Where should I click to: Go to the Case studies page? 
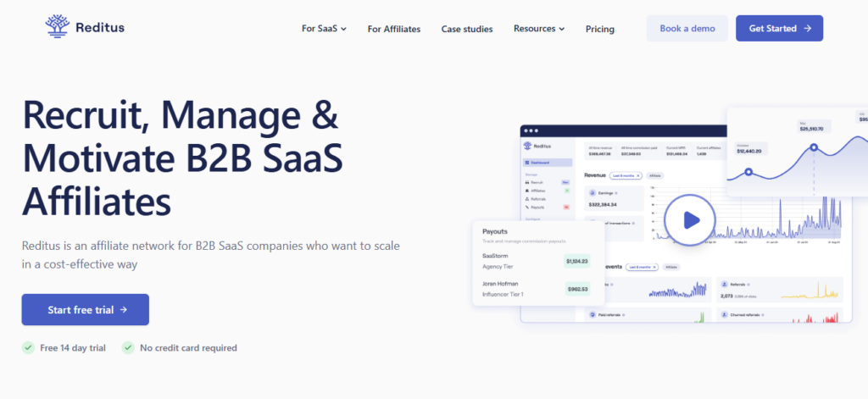click(x=466, y=29)
